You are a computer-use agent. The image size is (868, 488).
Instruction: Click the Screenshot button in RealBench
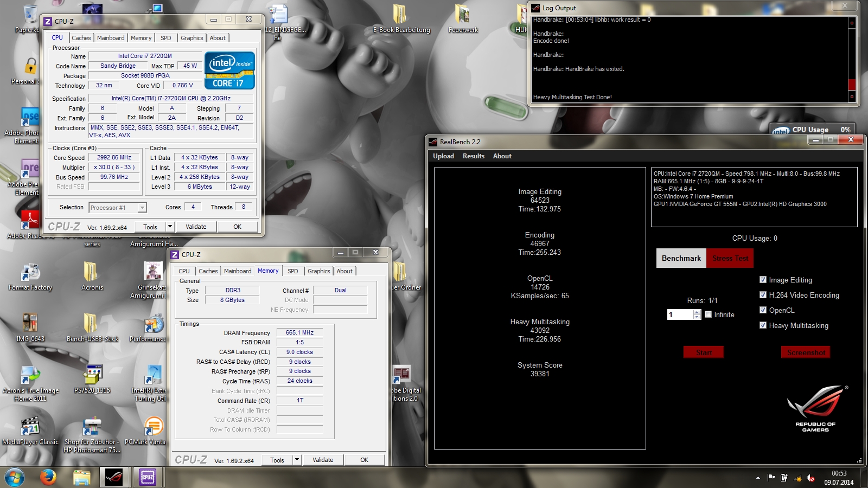806,352
